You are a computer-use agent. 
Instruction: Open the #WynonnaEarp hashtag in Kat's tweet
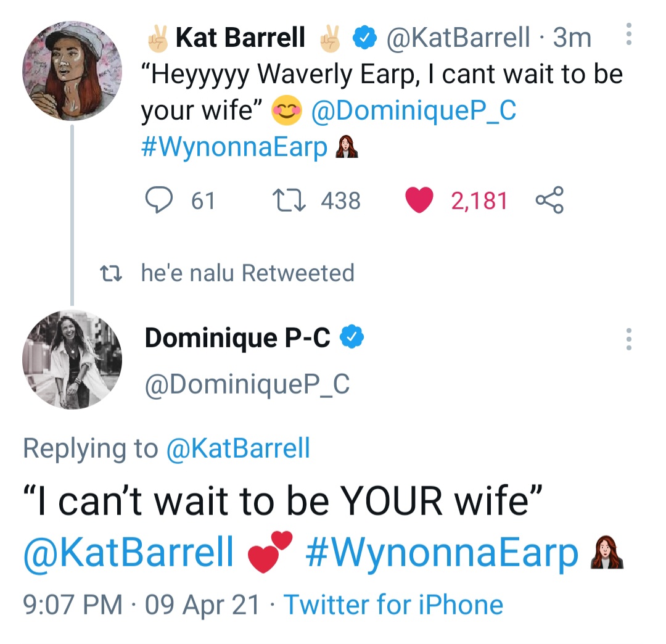click(x=234, y=147)
